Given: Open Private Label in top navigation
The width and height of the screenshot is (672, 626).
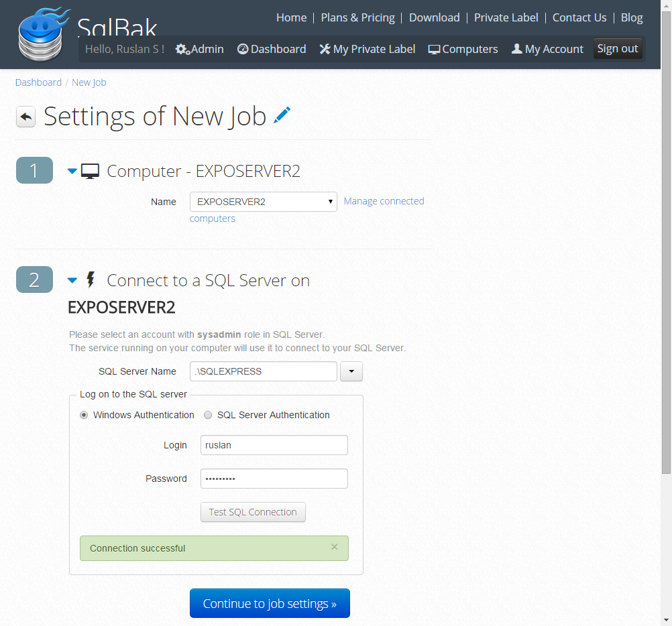Looking at the screenshot, I should point(506,17).
